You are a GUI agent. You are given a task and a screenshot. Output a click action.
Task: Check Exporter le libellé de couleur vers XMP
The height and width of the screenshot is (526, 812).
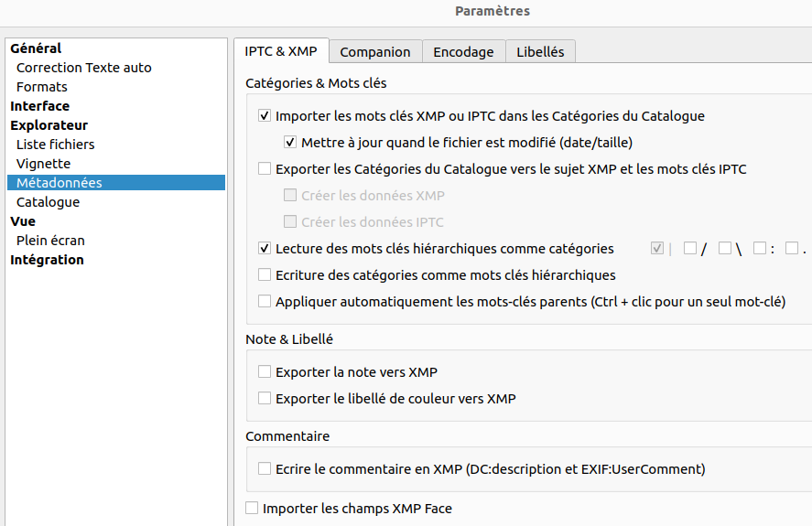tap(265, 399)
